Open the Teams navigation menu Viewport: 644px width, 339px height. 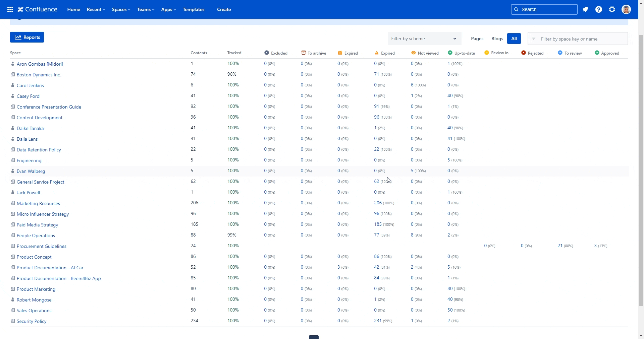pos(146,9)
